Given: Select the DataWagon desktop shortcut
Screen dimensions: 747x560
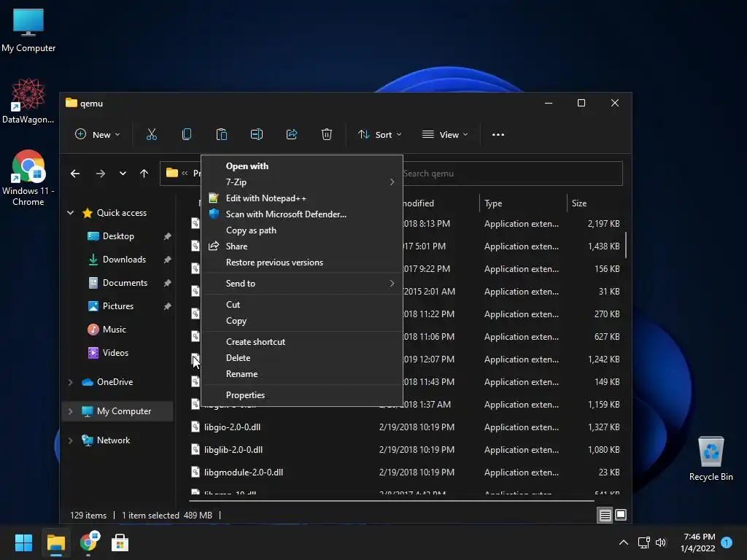Looking at the screenshot, I should point(28,101).
